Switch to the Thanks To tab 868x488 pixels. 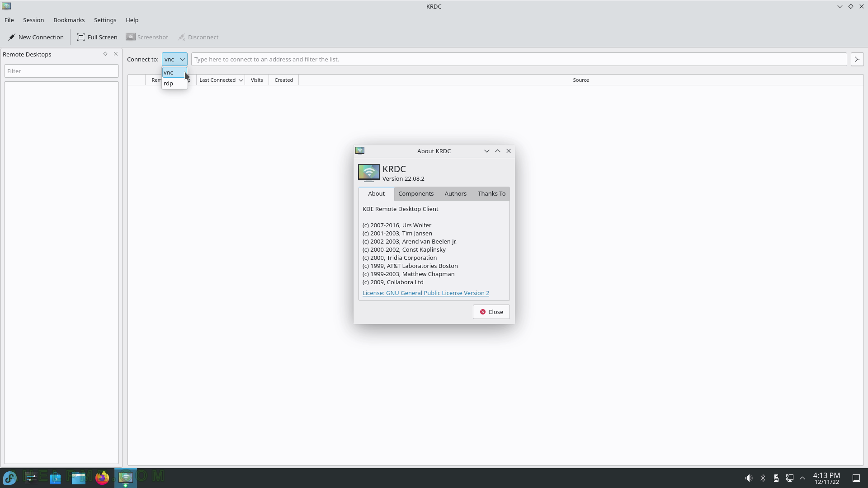point(491,193)
